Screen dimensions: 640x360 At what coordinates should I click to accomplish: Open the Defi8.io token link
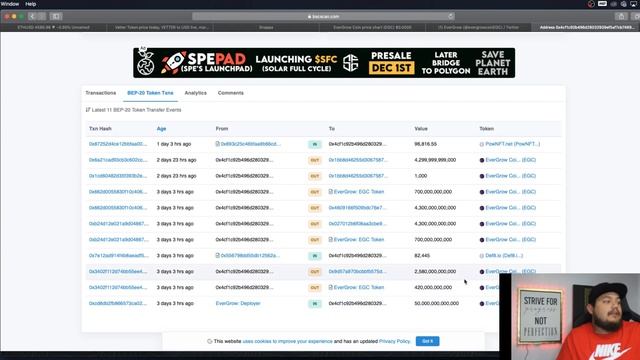pyautogui.click(x=504, y=256)
